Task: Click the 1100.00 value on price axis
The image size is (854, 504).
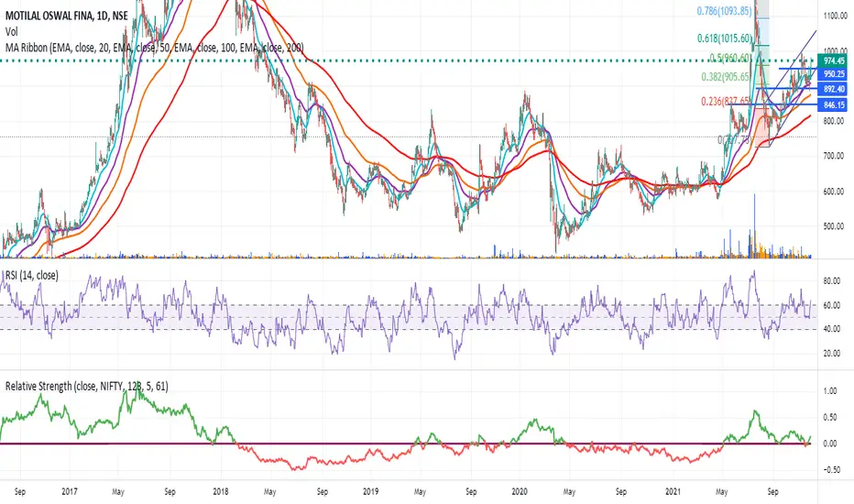Action: click(835, 16)
